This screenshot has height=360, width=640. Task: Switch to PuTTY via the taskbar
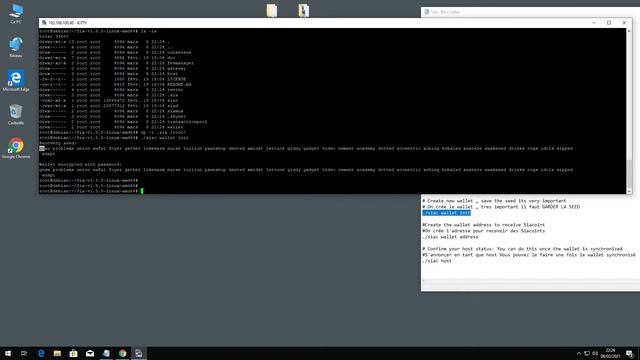point(139,353)
